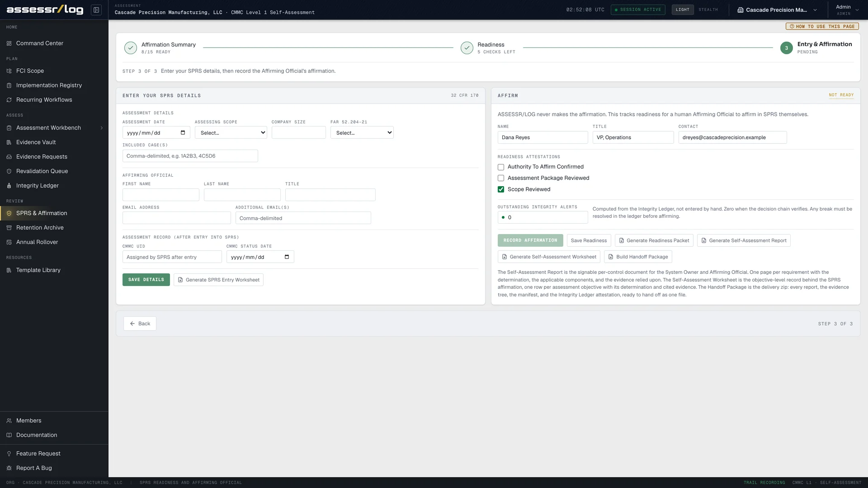Screen dimensions: 868x488
Task: Click Save Readiness button
Action: (589, 240)
